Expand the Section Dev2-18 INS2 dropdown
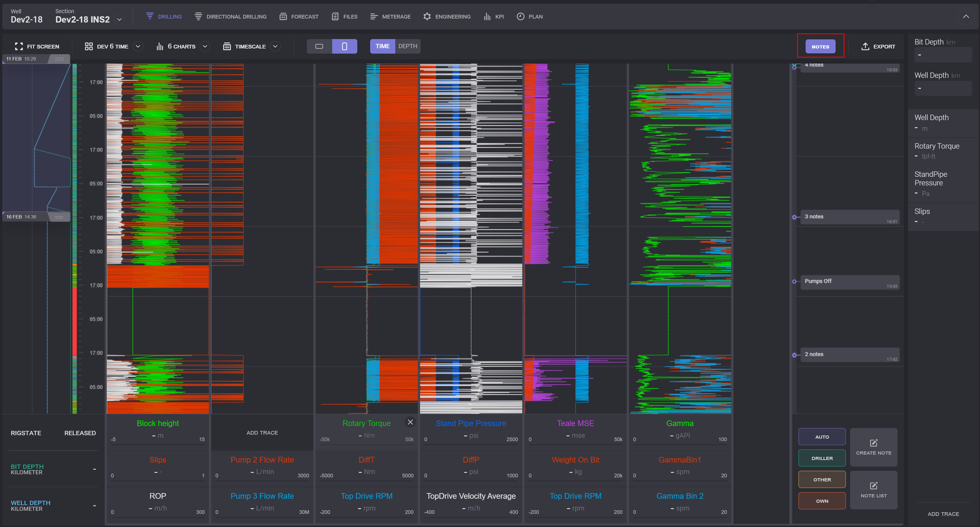 tap(120, 19)
